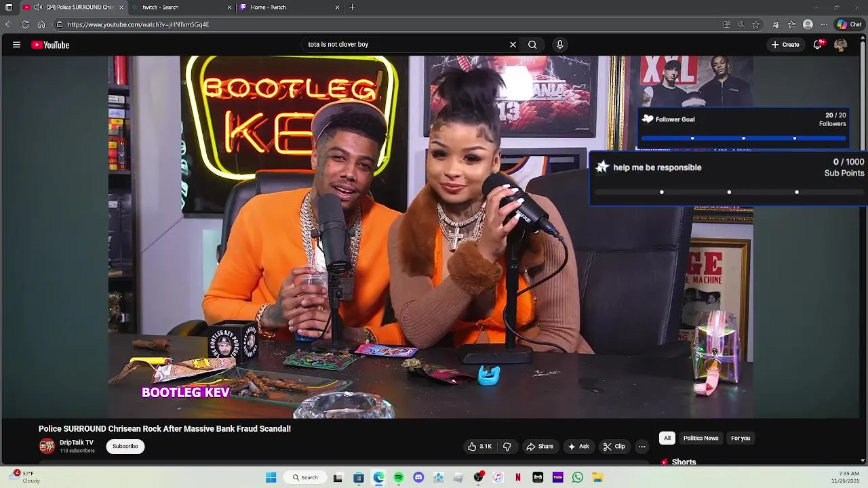Image resolution: width=868 pixels, height=488 pixels.
Task: Subscribe to DripTalk TV
Action: pyautogui.click(x=125, y=447)
